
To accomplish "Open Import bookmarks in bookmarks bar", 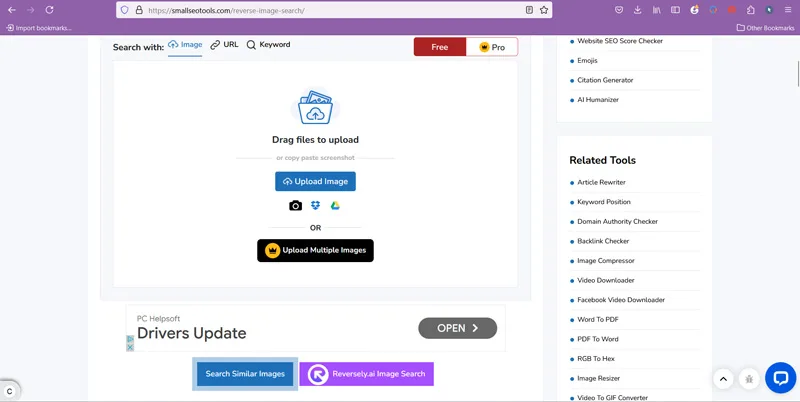I will (x=39, y=28).
